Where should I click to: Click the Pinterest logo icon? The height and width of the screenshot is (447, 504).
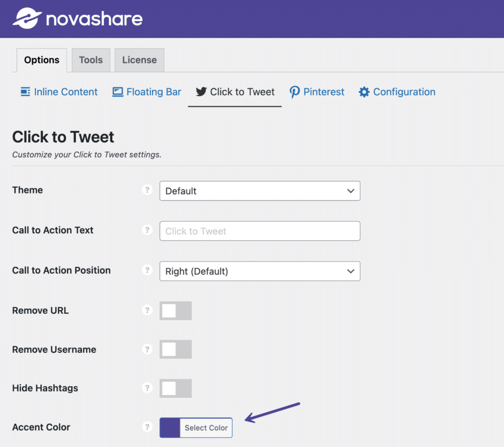pos(294,92)
